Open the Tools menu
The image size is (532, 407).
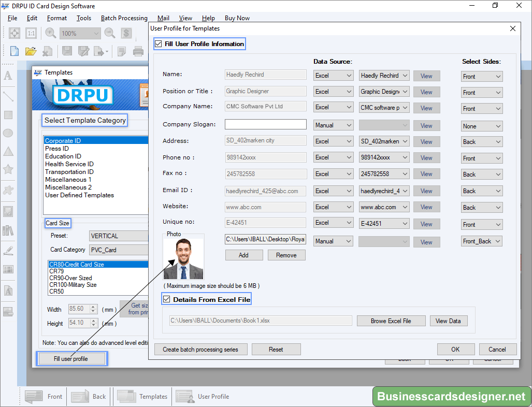[x=84, y=18]
